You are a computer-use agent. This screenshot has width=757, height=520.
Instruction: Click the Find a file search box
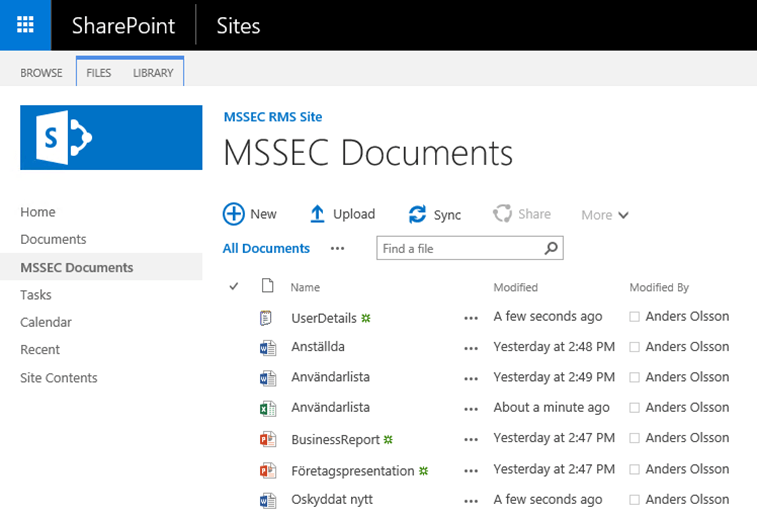(458, 248)
